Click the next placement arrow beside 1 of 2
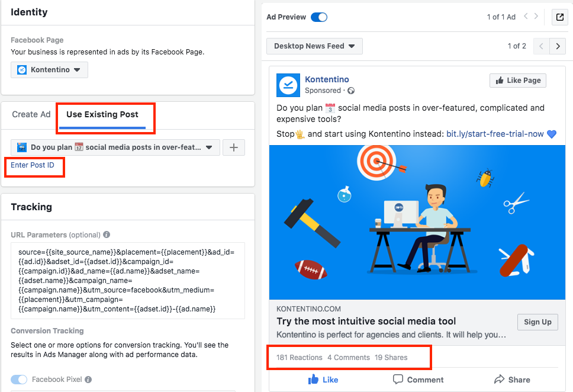 pos(558,46)
